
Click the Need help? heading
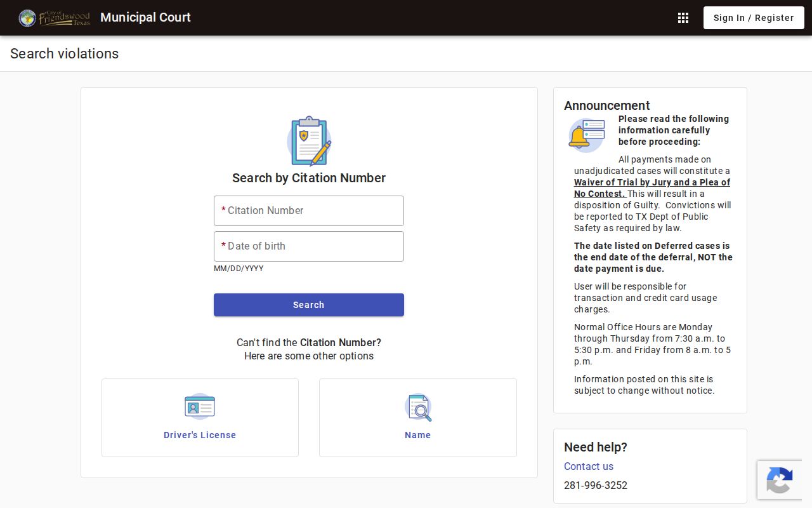pos(596,447)
